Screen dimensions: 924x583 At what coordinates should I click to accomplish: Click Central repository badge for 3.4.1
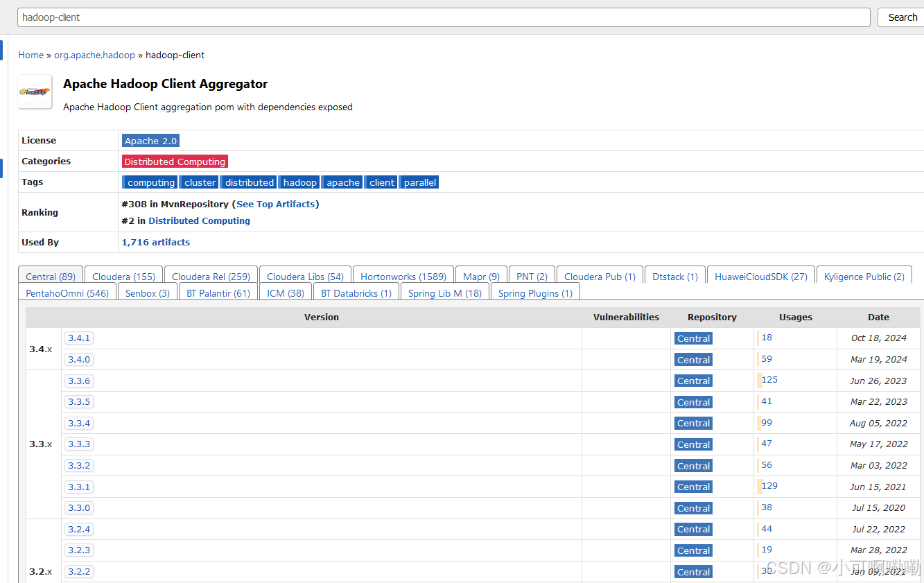[x=693, y=339]
